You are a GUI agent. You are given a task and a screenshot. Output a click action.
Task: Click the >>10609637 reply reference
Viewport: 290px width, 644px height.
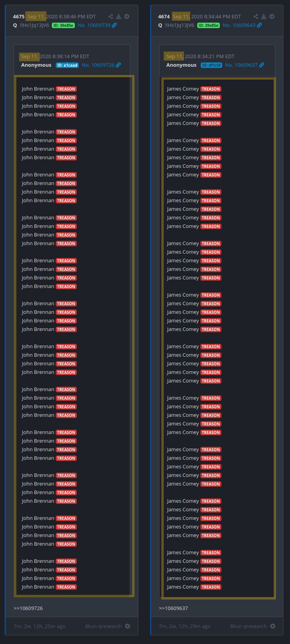[173, 608]
